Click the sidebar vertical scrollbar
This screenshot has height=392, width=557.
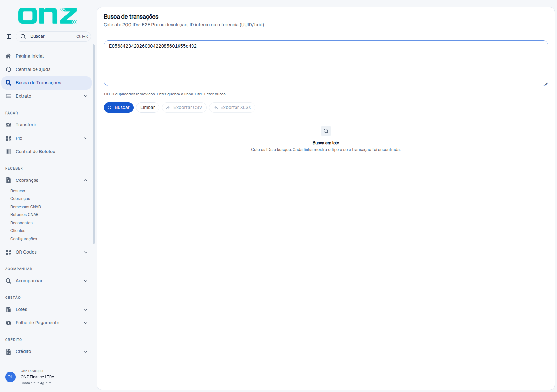coord(94,144)
